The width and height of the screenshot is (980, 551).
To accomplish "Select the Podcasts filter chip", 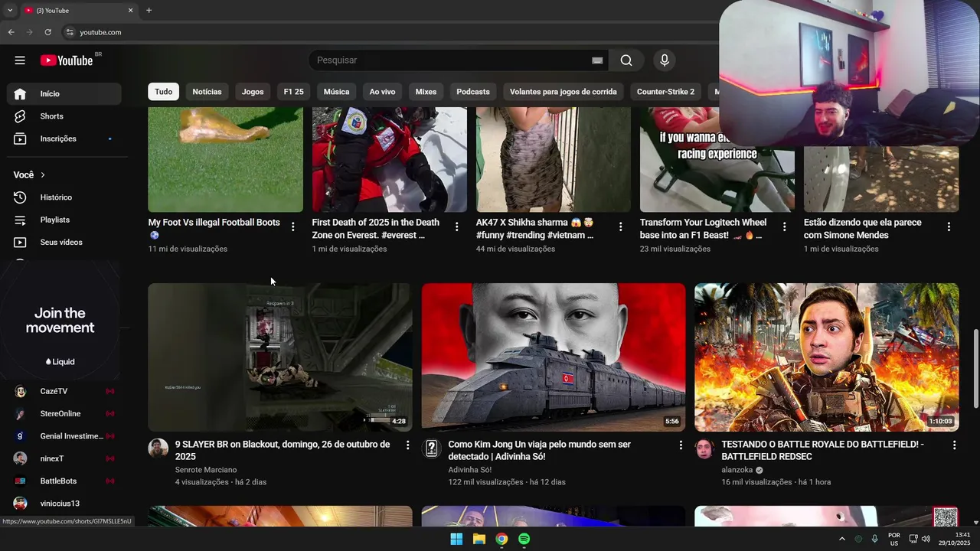I will point(473,92).
